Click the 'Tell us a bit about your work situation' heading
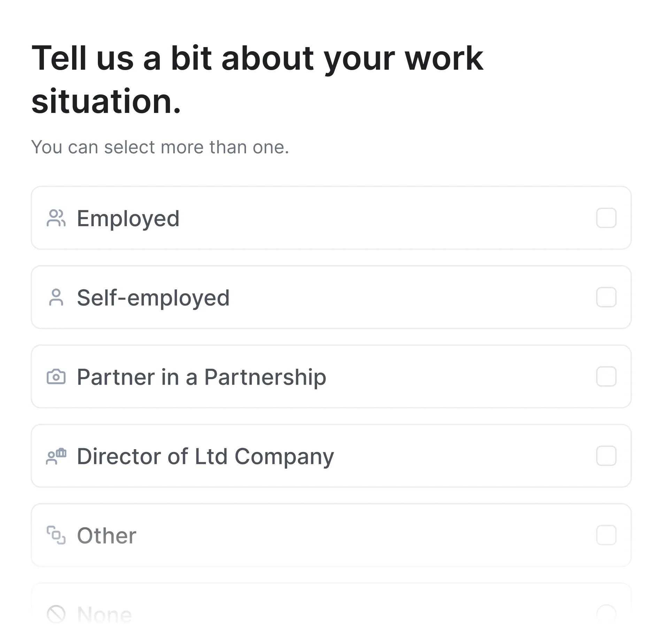Image resolution: width=662 pixels, height=644 pixels. click(x=257, y=79)
